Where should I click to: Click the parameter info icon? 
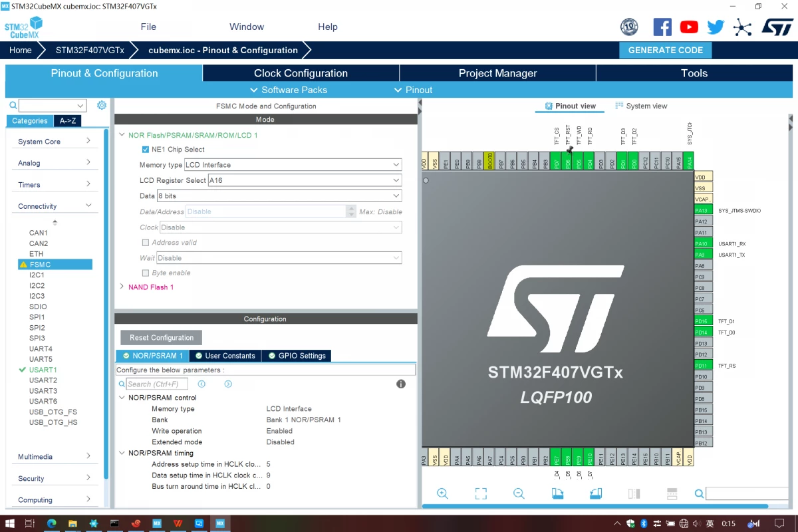[401, 384]
